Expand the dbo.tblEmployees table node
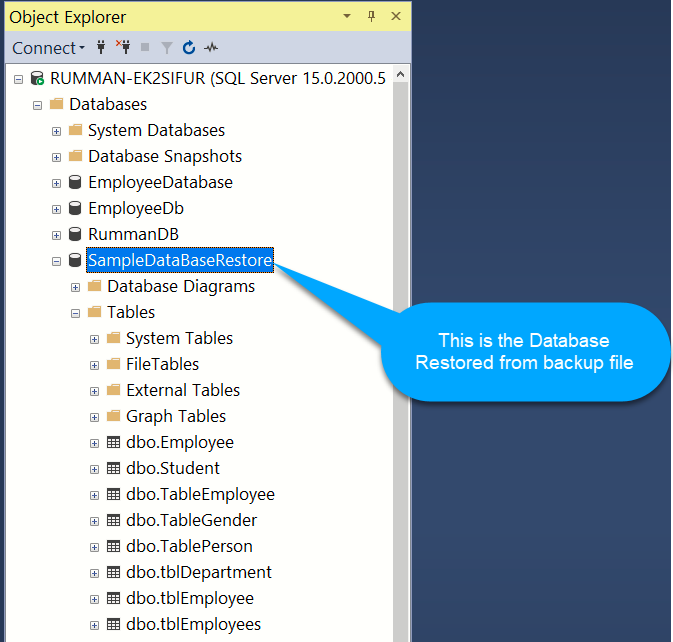This screenshot has height=642, width=673. tap(94, 625)
